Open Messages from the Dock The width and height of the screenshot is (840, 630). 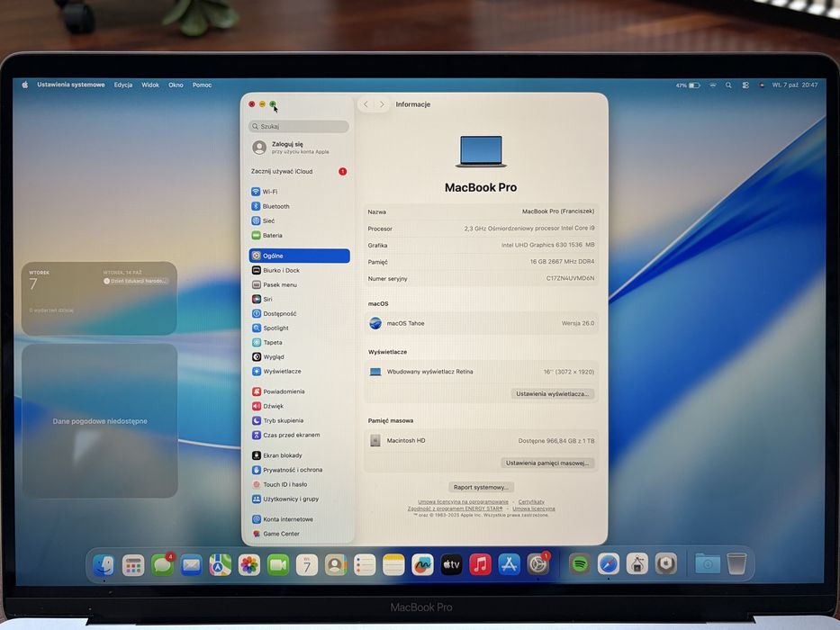click(162, 564)
